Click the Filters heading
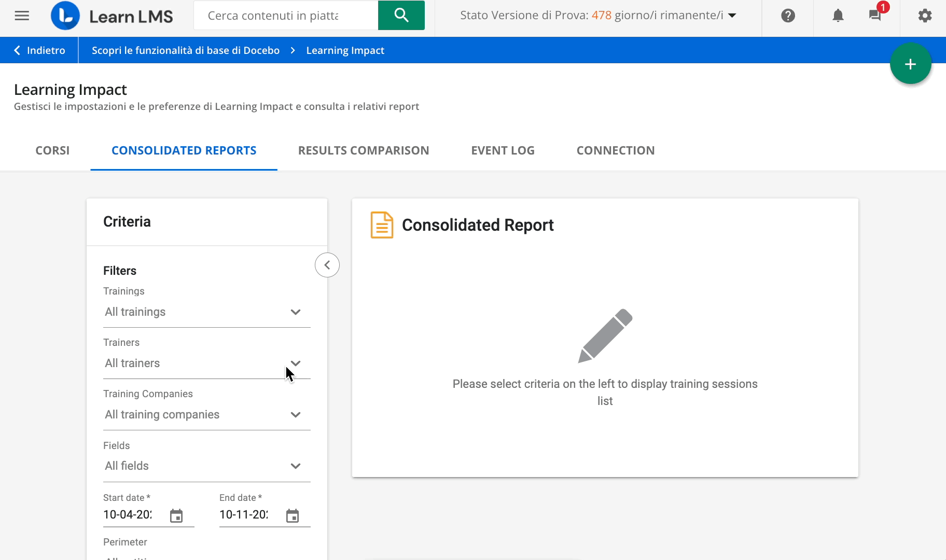The width and height of the screenshot is (946, 560). (x=120, y=271)
